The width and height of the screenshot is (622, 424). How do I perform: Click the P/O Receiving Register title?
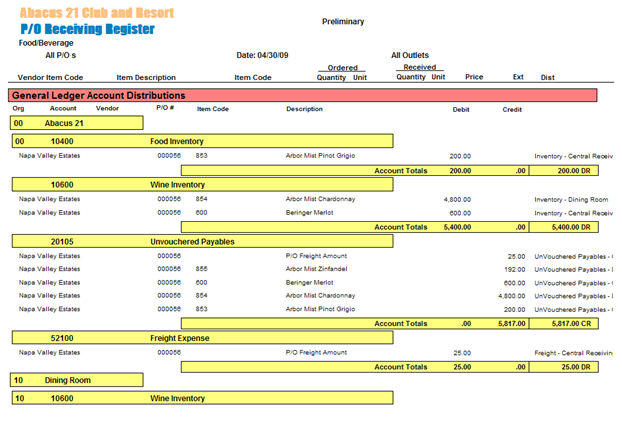pyautogui.click(x=87, y=29)
